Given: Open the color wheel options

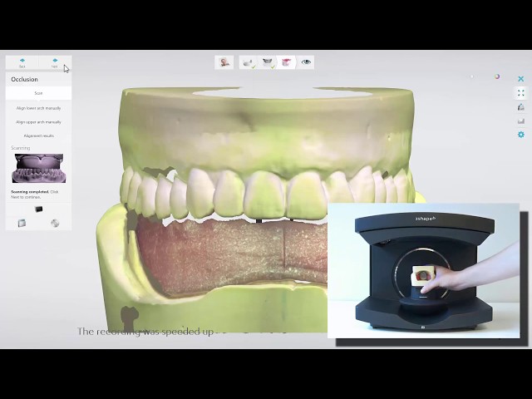Looking at the screenshot, I should [497, 76].
